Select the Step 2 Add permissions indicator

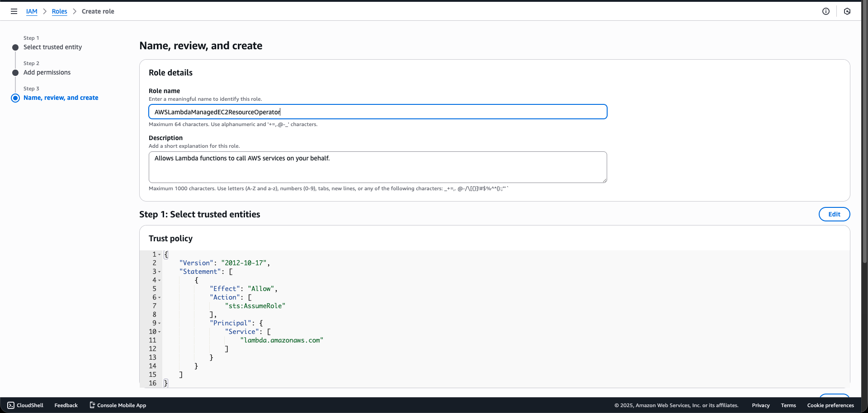(x=15, y=72)
